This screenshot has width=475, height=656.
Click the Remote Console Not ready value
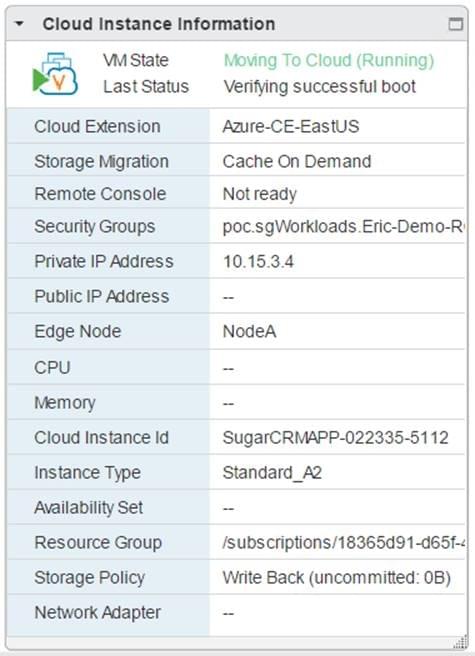pos(259,194)
